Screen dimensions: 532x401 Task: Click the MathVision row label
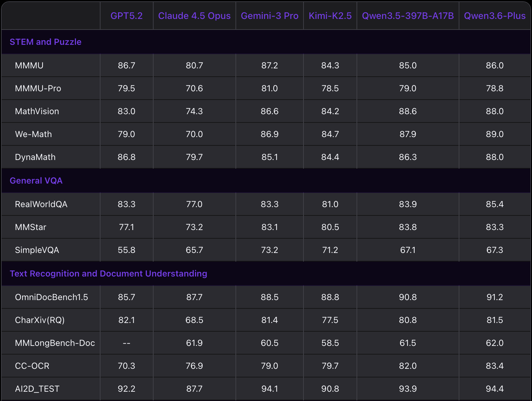37,111
